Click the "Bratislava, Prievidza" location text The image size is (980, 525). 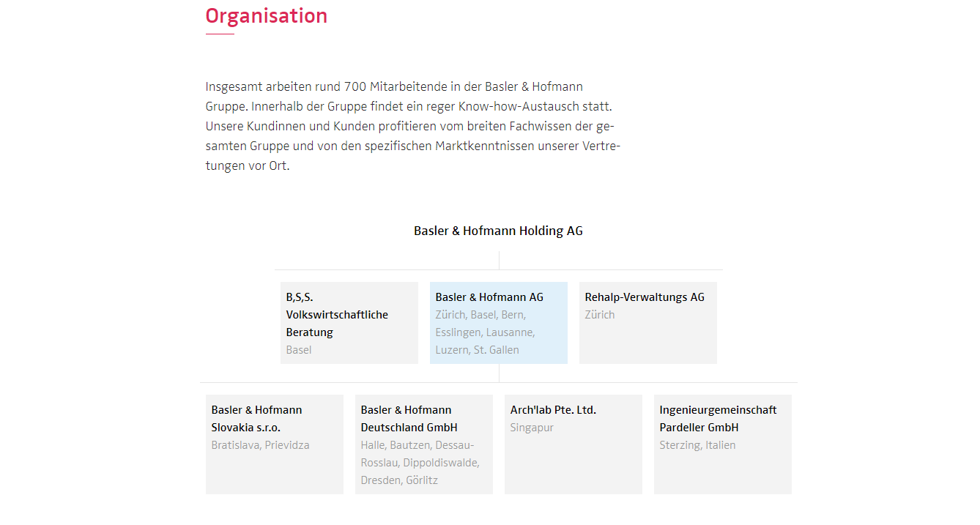(x=260, y=445)
